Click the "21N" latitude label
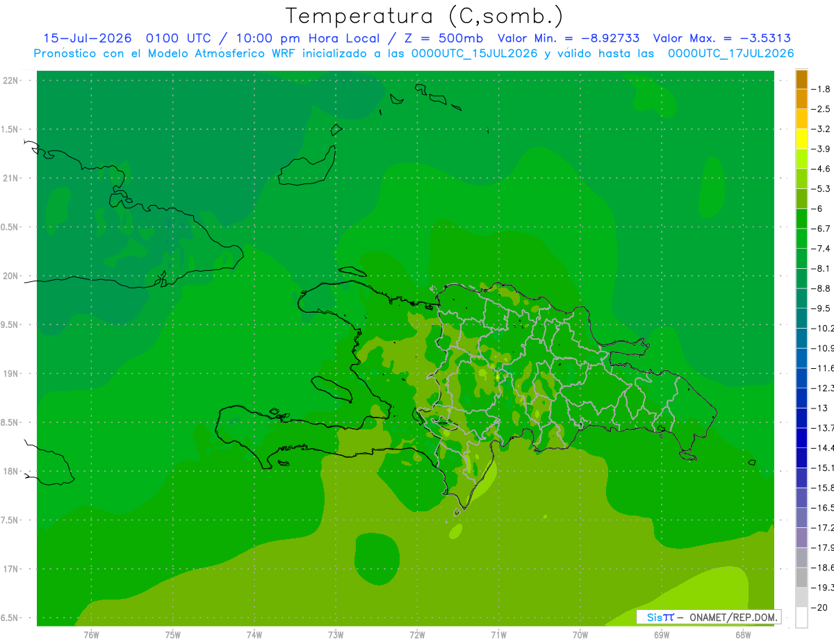The width and height of the screenshot is (834, 644). (11, 178)
